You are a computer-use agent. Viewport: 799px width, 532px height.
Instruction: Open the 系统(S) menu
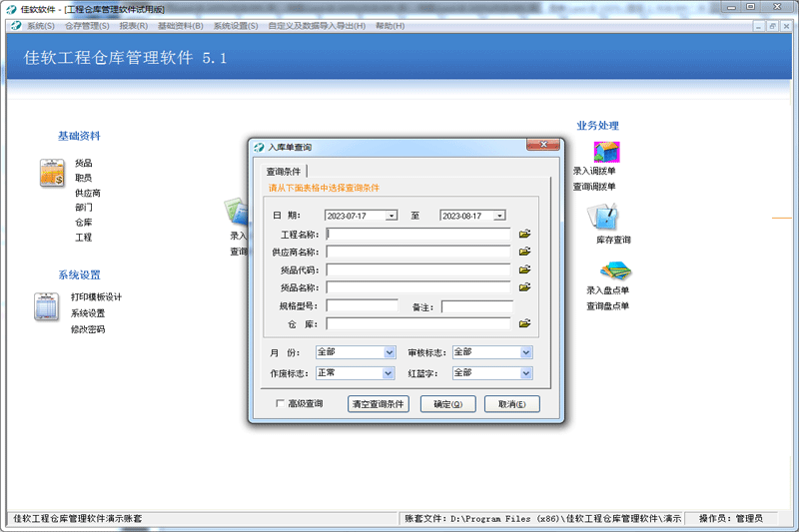(41, 26)
